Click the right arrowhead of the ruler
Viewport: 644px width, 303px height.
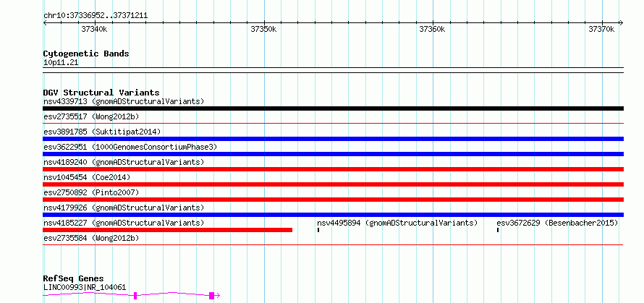point(622,23)
